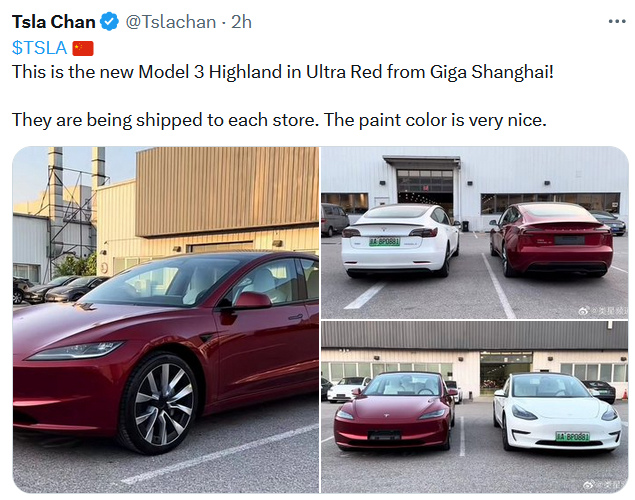635x500 pixels.
Task: Open the tweet via the 2h timestamp
Action: tap(241, 21)
